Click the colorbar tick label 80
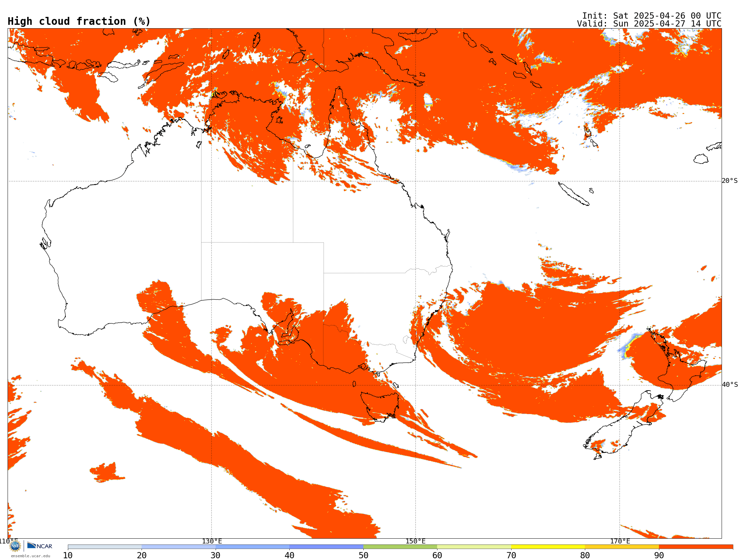This screenshot has height=560, width=744. [585, 555]
